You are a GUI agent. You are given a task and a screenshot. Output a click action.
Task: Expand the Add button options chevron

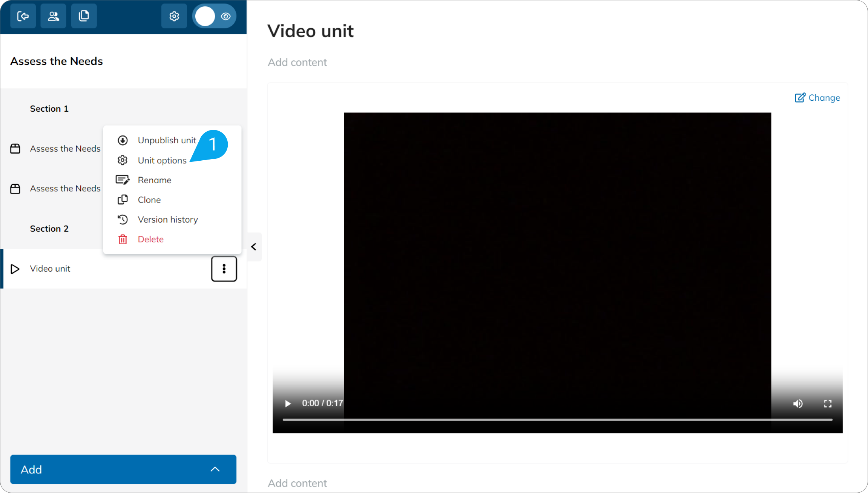pyautogui.click(x=215, y=469)
